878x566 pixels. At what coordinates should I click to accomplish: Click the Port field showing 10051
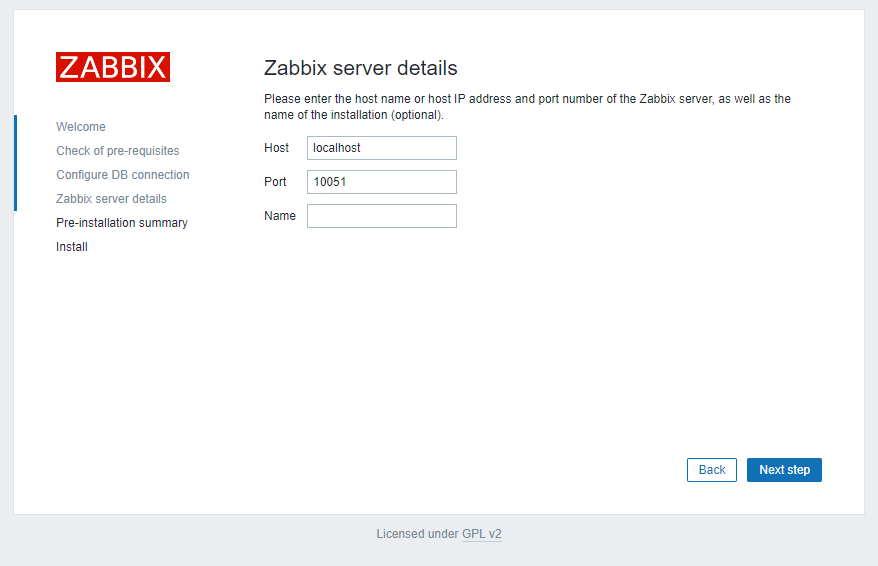pos(382,182)
